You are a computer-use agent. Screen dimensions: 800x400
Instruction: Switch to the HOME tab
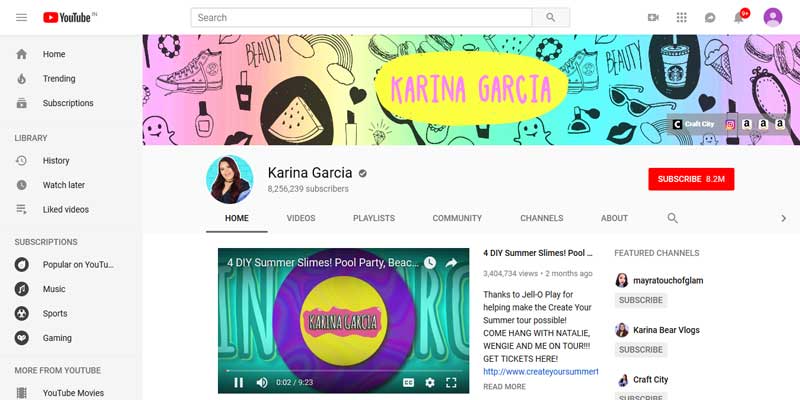237,218
